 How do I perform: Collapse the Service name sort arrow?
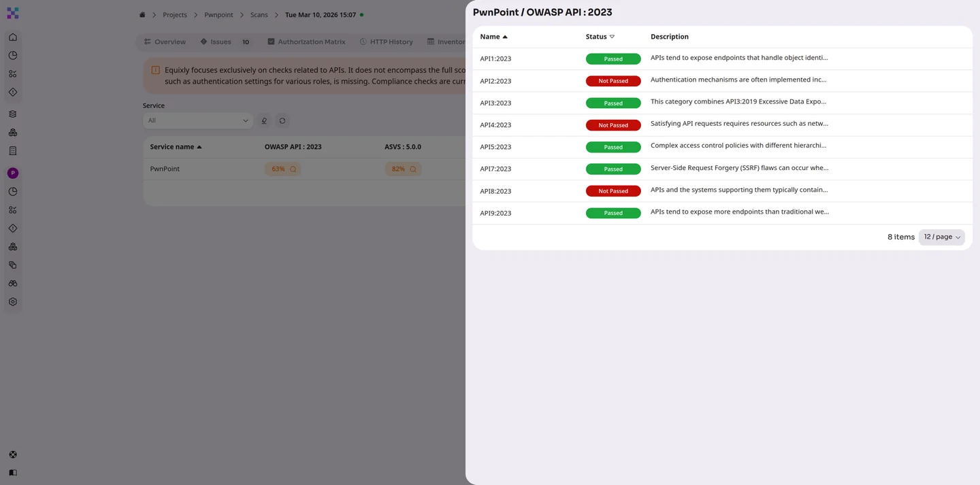pos(199,146)
